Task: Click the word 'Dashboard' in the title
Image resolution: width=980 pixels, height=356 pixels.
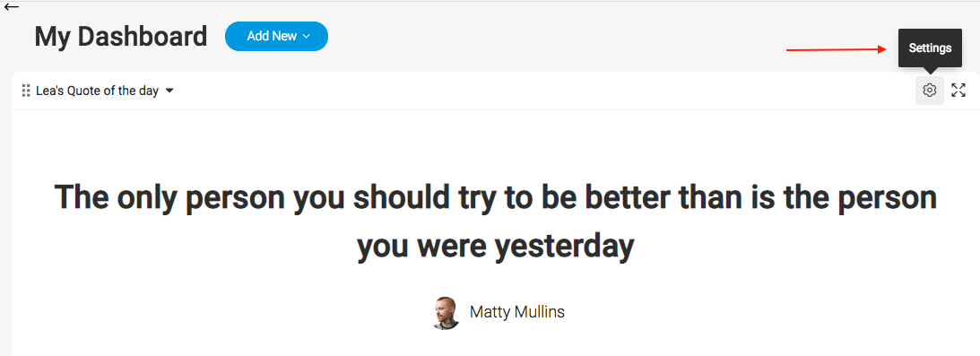Action: [x=143, y=37]
